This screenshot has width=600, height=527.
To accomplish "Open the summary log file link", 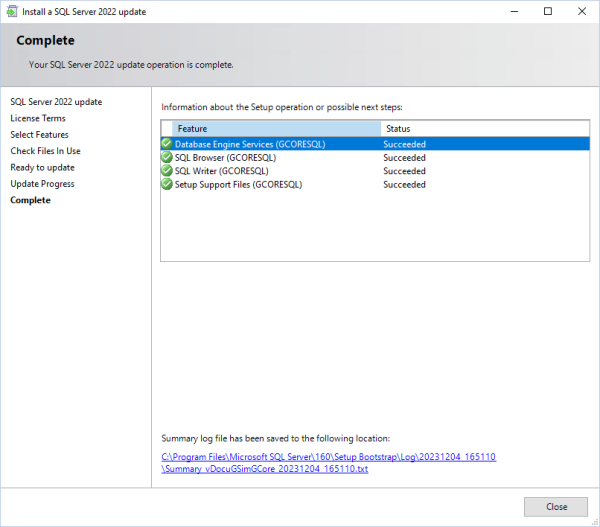I will click(328, 463).
